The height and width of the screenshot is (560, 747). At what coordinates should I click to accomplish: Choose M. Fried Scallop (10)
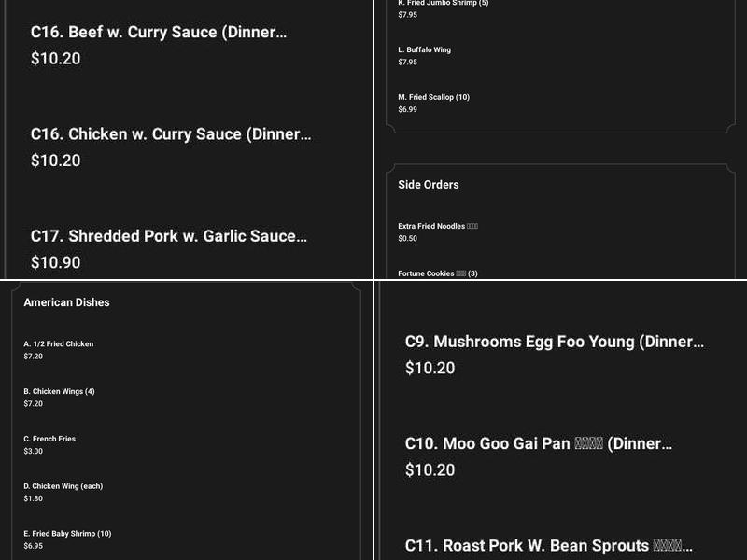point(434,97)
